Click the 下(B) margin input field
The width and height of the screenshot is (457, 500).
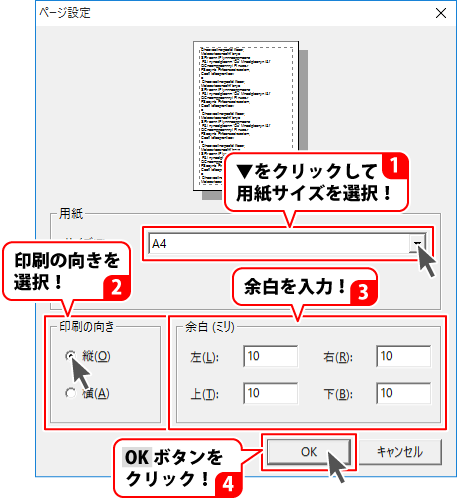pyautogui.click(x=403, y=393)
